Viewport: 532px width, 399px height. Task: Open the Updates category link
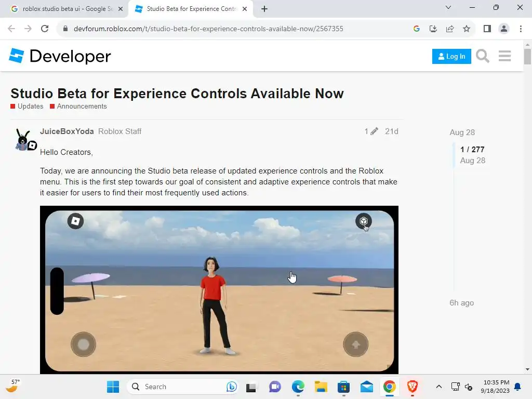click(x=27, y=106)
